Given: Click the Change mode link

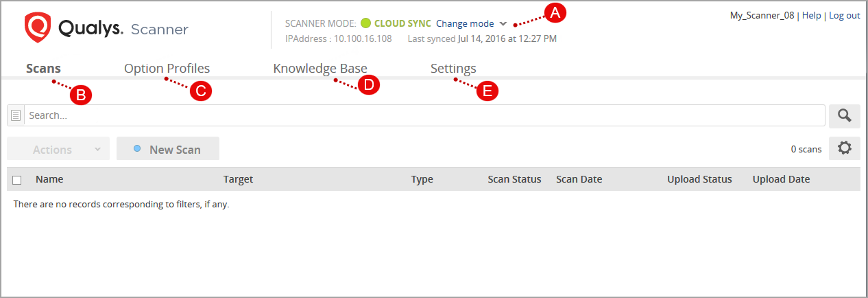Looking at the screenshot, I should tap(465, 23).
